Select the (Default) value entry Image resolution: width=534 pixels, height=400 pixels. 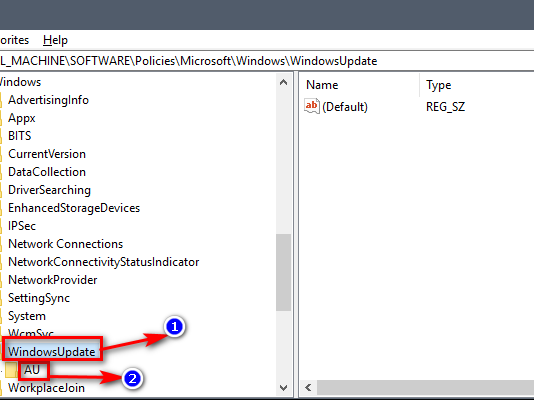pyautogui.click(x=345, y=107)
